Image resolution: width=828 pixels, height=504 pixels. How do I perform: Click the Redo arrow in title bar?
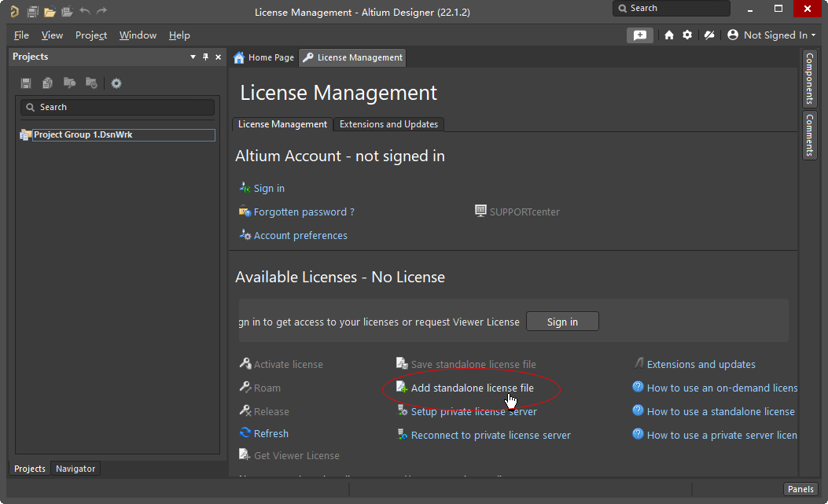click(x=101, y=11)
